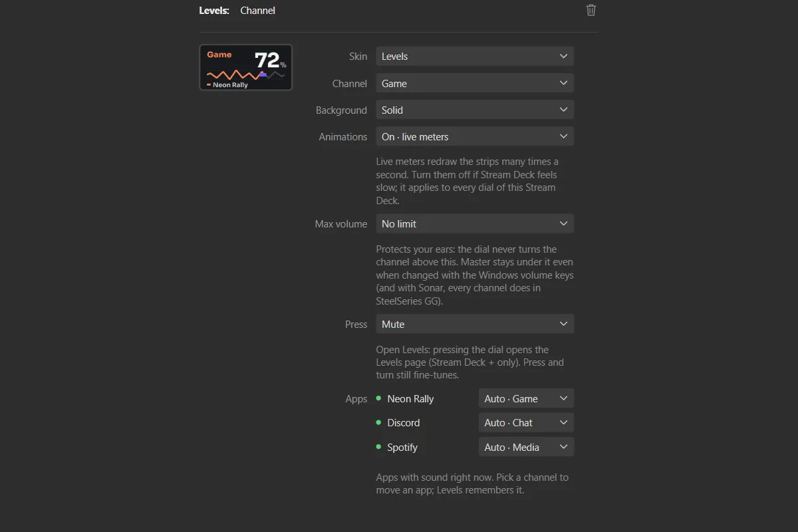798x532 pixels.
Task: Click the Apps section label
Action: click(356, 399)
